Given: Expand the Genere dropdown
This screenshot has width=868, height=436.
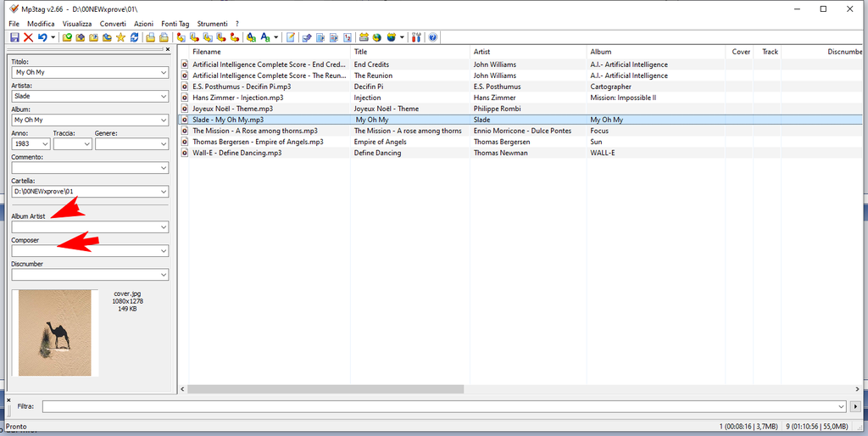Looking at the screenshot, I should tap(164, 144).
